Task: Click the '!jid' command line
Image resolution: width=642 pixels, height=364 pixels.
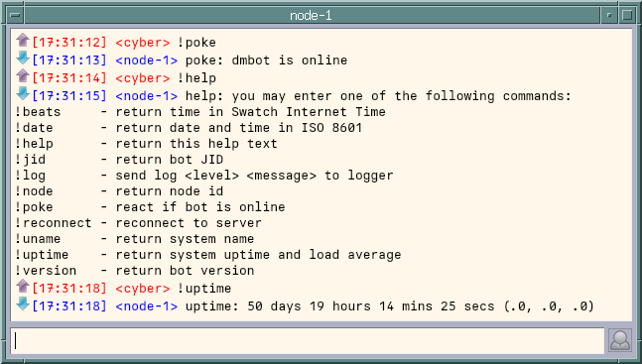Action: point(119,160)
